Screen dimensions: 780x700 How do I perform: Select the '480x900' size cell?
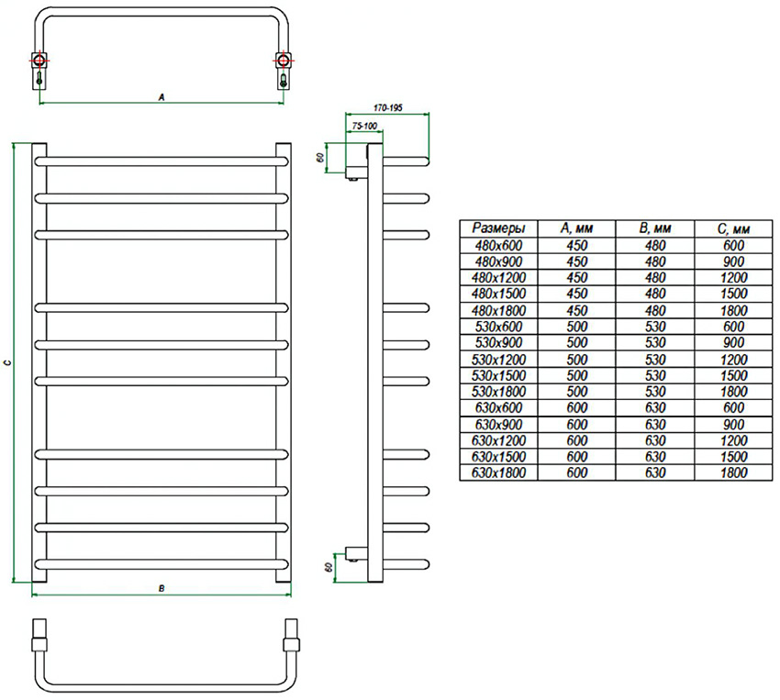click(498, 261)
